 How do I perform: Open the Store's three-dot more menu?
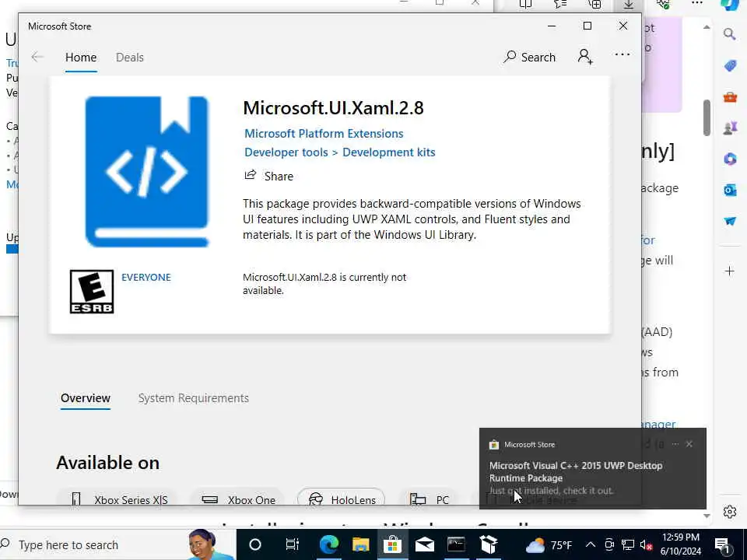[x=622, y=54]
